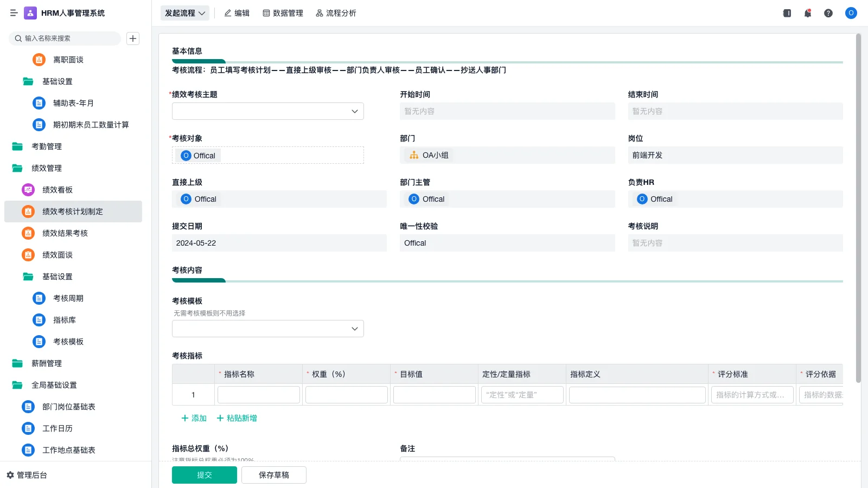This screenshot has height=488, width=868.
Task: Click the hamburger menu icon top left
Action: (14, 13)
